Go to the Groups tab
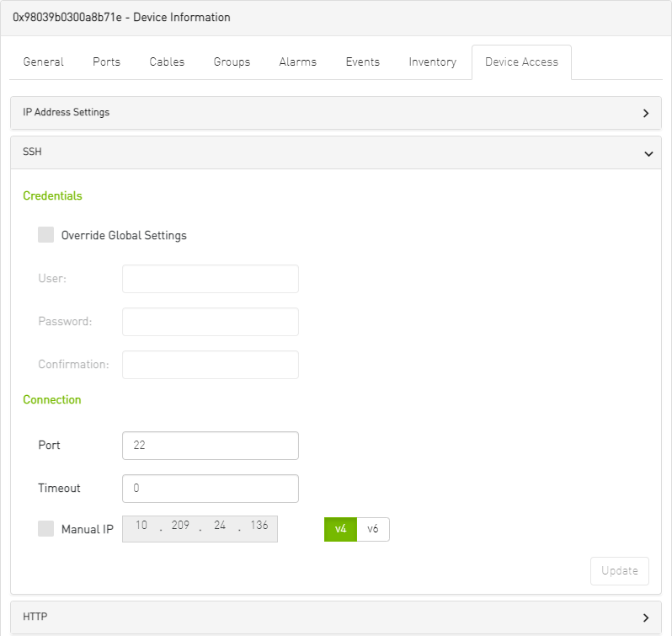 (x=232, y=62)
